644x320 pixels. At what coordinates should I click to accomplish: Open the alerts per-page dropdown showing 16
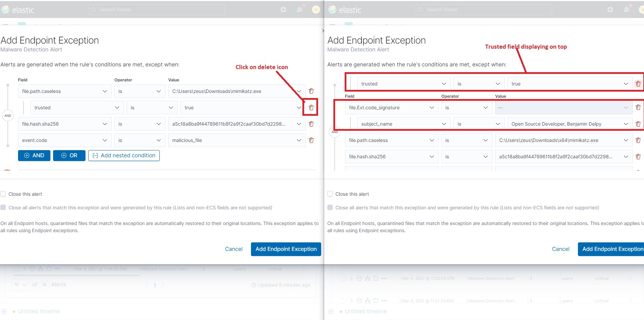[21, 285]
